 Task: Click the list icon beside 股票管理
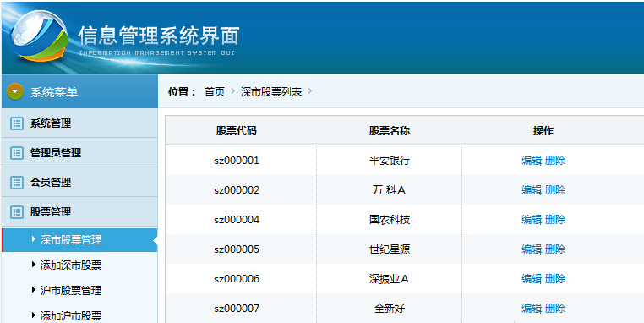(17, 212)
